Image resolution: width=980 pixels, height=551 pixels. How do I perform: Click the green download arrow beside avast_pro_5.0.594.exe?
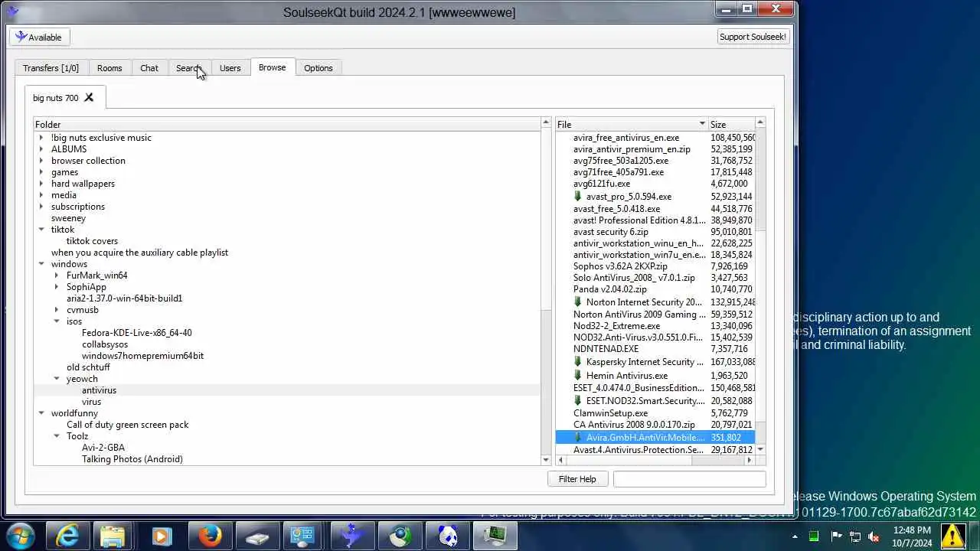pyautogui.click(x=578, y=197)
